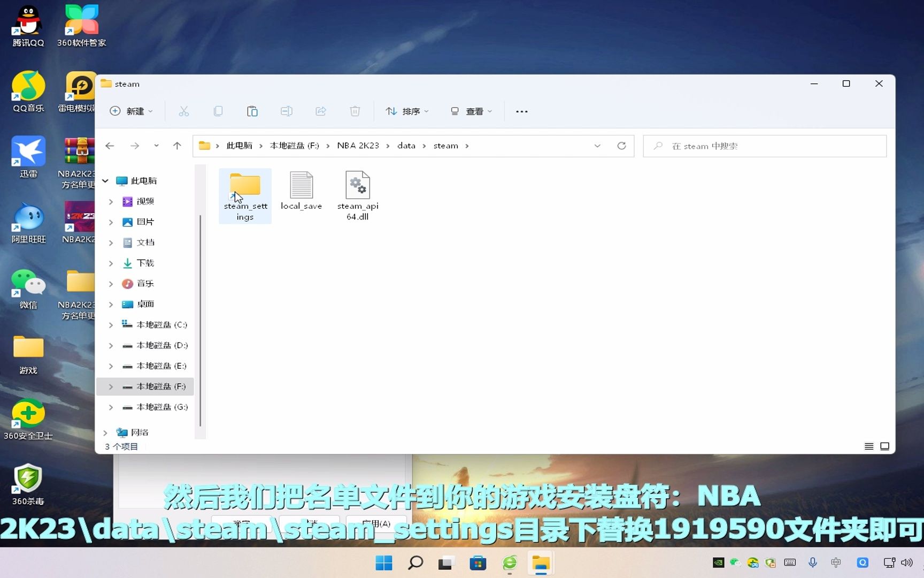The width and height of the screenshot is (924, 578).
Task: Click the Delete trash icon
Action: (x=355, y=111)
